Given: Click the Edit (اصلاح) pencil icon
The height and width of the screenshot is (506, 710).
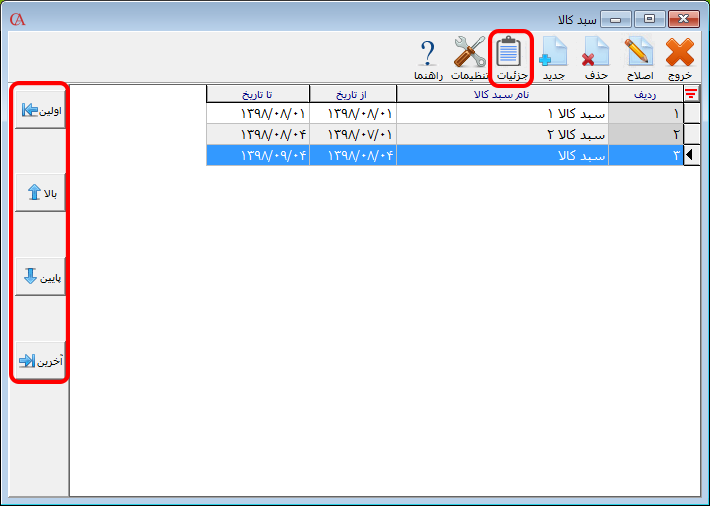Looking at the screenshot, I should click(638, 58).
